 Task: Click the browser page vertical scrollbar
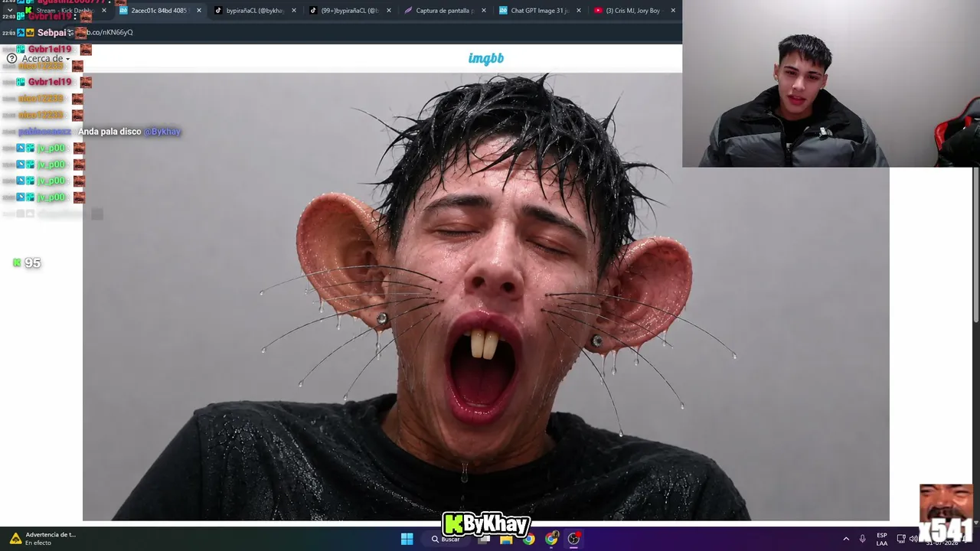[975, 245]
